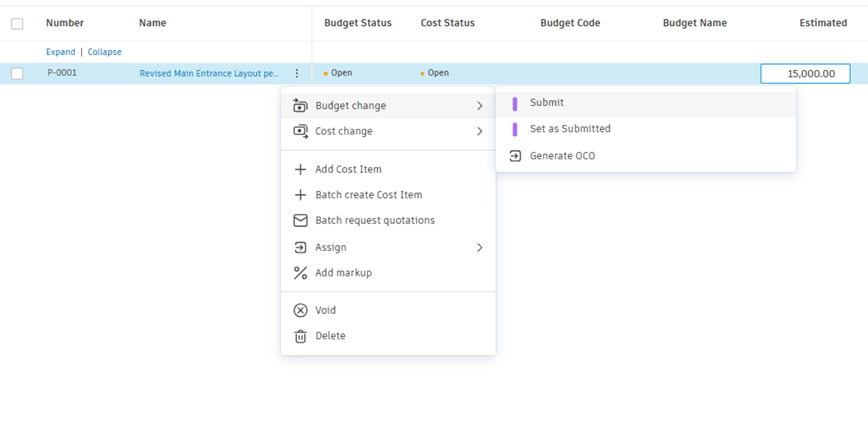The height and width of the screenshot is (422, 868).
Task: Click the trash icon beside Delete
Action: 300,336
